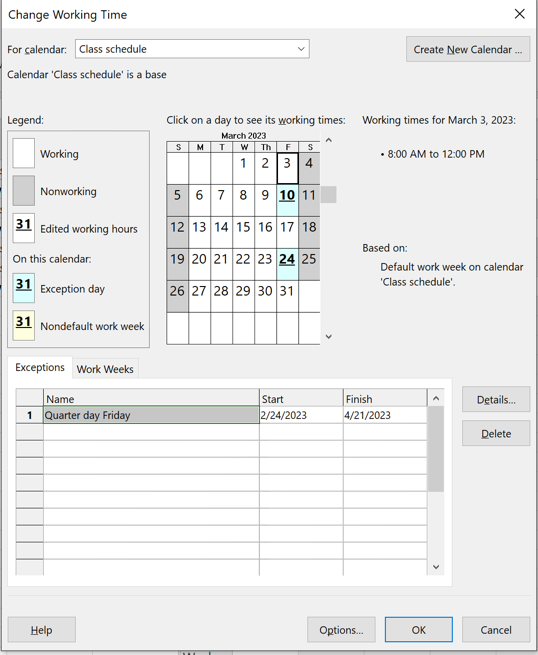Click the Delete button
The height and width of the screenshot is (655, 538).
point(496,433)
